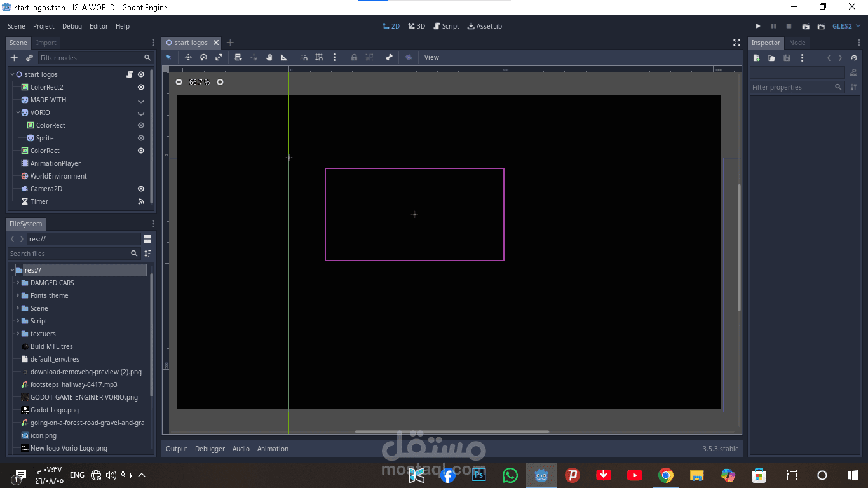
Task: Open the Animation bottom panel
Action: 273,449
